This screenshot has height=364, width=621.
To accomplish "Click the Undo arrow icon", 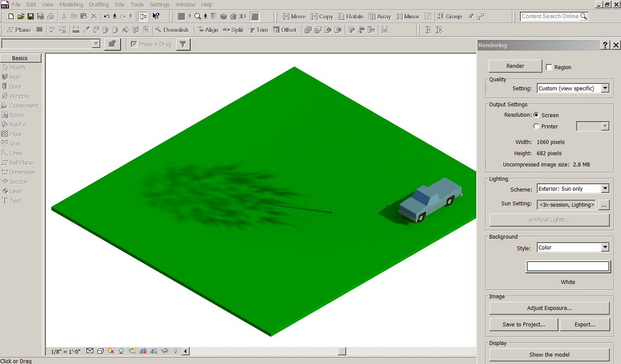I will click(106, 17).
